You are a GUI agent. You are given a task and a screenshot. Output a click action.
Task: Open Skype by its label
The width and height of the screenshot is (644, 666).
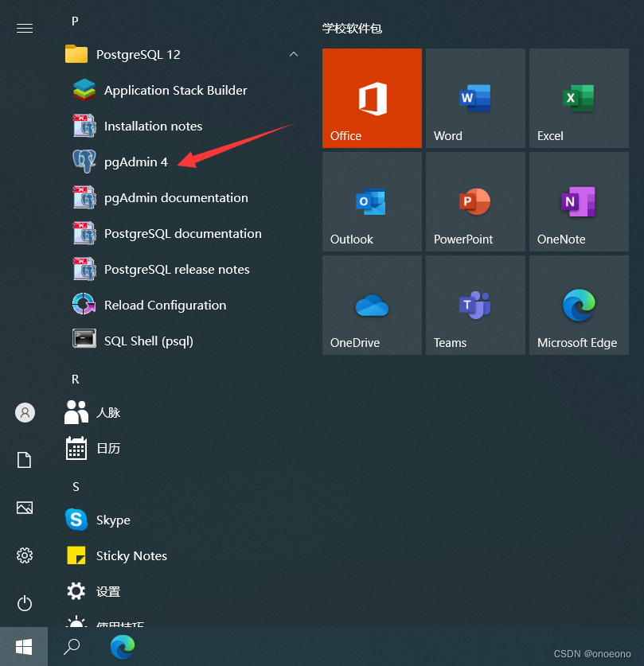tap(113, 520)
